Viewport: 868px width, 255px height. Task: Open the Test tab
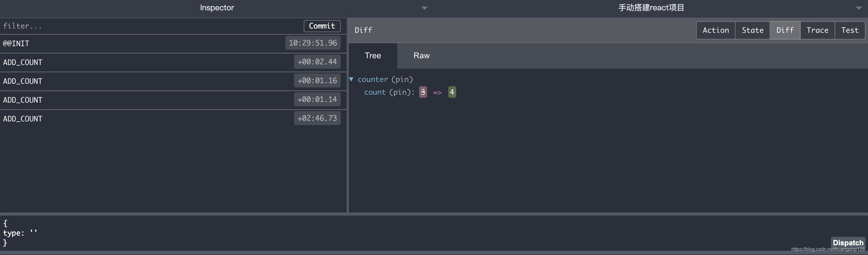click(x=850, y=30)
